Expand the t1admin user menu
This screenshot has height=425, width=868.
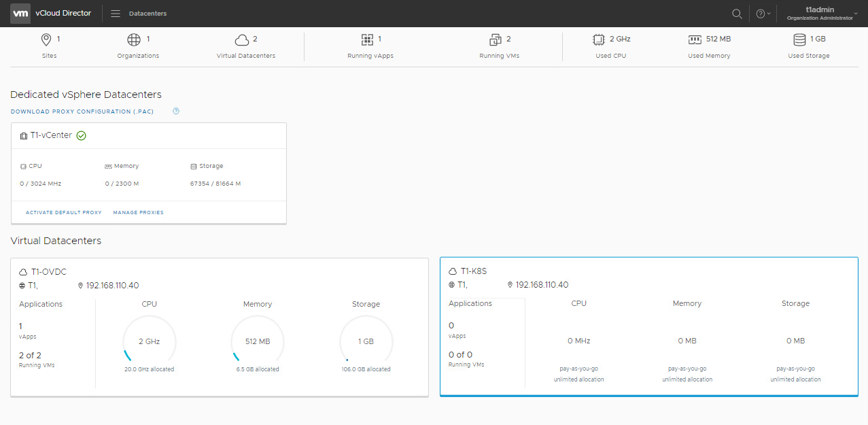point(822,14)
